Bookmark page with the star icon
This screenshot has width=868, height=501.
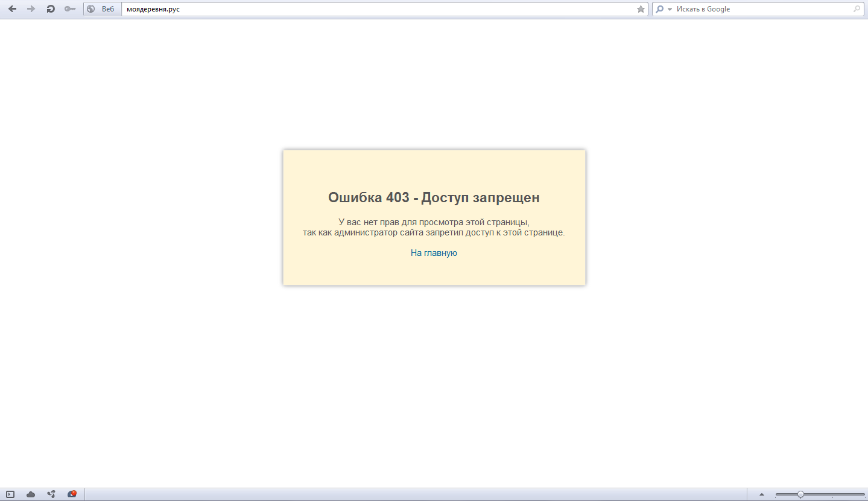tap(641, 9)
